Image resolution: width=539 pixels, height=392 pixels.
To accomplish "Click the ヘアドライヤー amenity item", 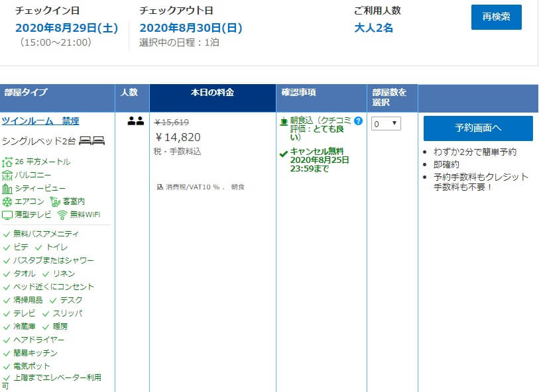I will click(x=38, y=340).
